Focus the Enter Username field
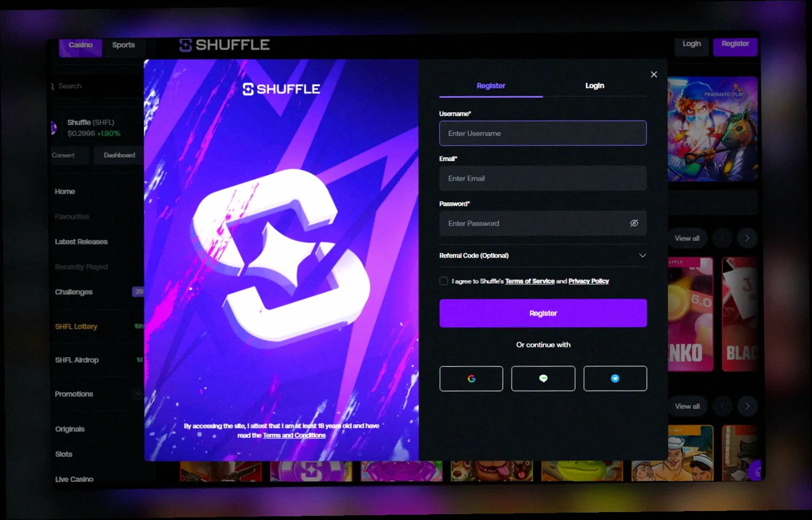This screenshot has height=520, width=812. click(543, 133)
